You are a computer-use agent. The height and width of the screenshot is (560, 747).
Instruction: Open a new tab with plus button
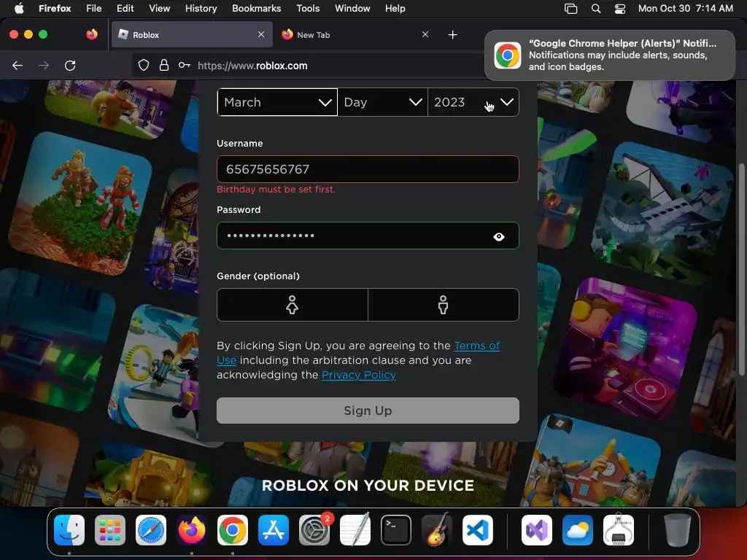pyautogui.click(x=452, y=35)
